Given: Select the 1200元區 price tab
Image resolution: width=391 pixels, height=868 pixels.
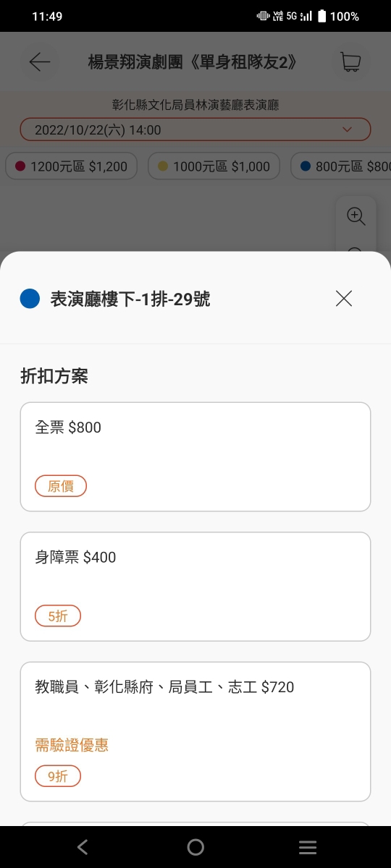Looking at the screenshot, I should click(71, 166).
